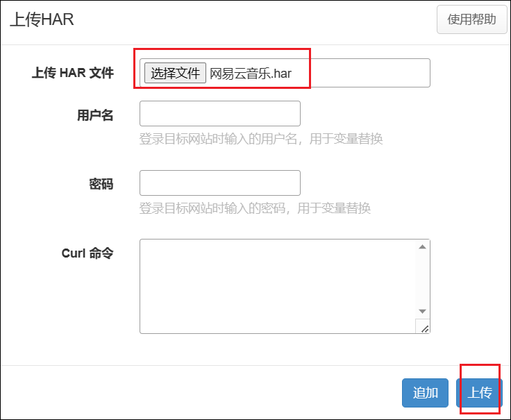Click the password hint text below 密码
This screenshot has height=420, width=511.
[x=255, y=208]
